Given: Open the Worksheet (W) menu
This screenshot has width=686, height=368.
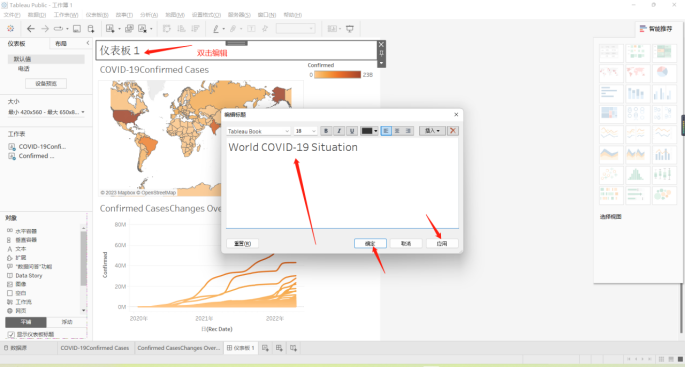Looking at the screenshot, I should [66, 15].
